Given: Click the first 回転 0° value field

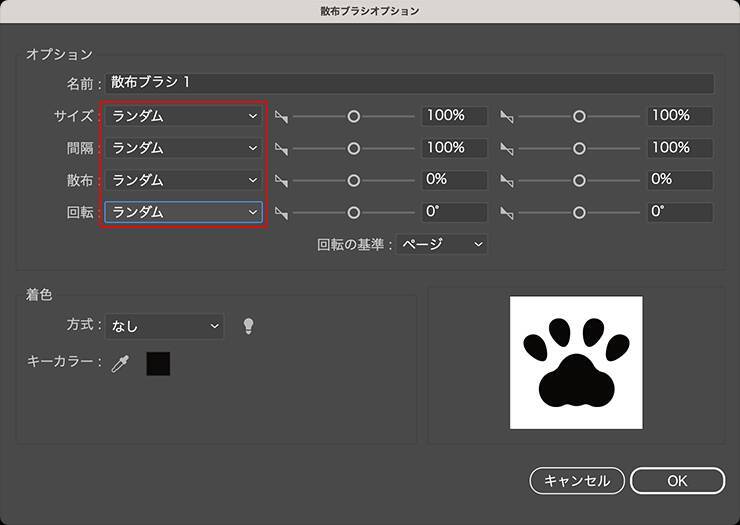Looking at the screenshot, I should [454, 212].
